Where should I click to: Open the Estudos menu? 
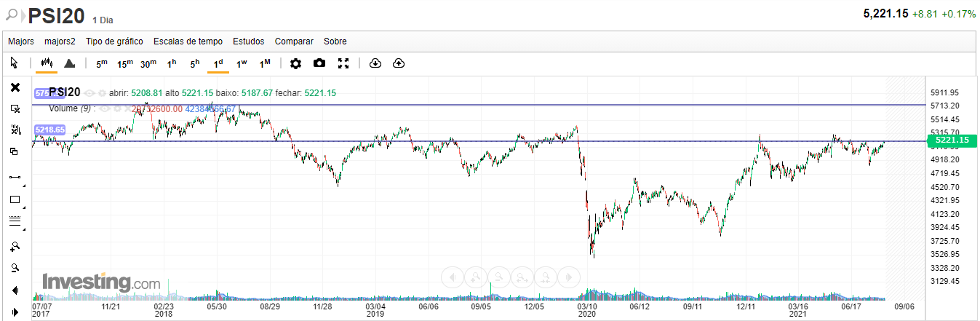point(248,41)
